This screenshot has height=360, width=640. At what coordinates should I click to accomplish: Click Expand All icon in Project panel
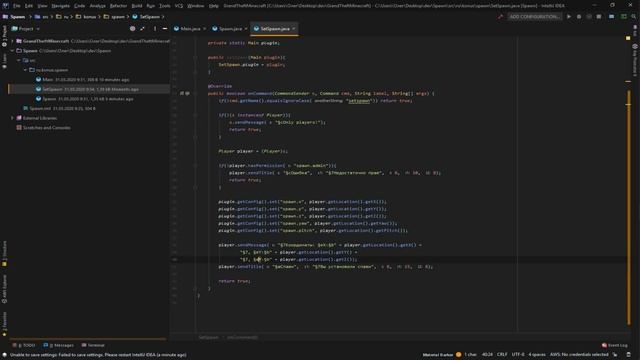(142, 29)
